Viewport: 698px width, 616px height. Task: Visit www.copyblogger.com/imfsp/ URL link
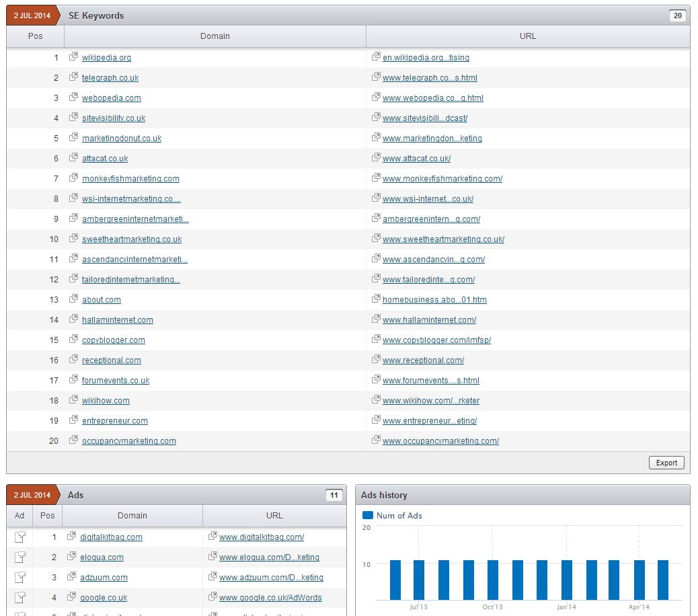coord(436,340)
